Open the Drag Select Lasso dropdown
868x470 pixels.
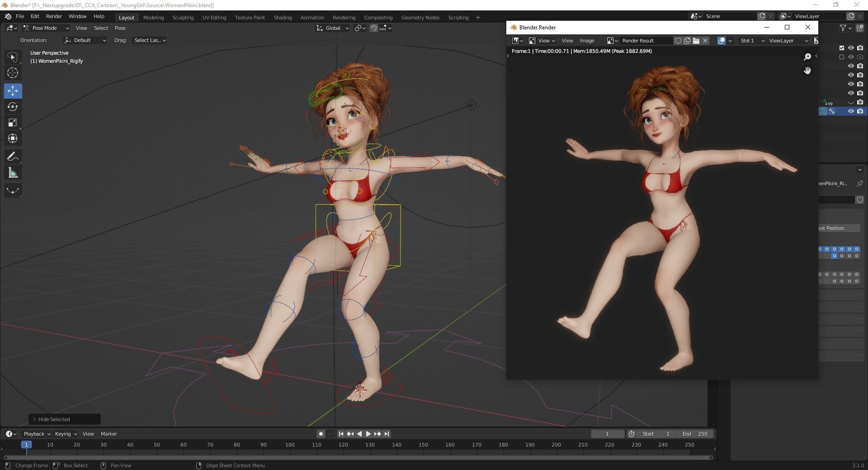click(150, 40)
